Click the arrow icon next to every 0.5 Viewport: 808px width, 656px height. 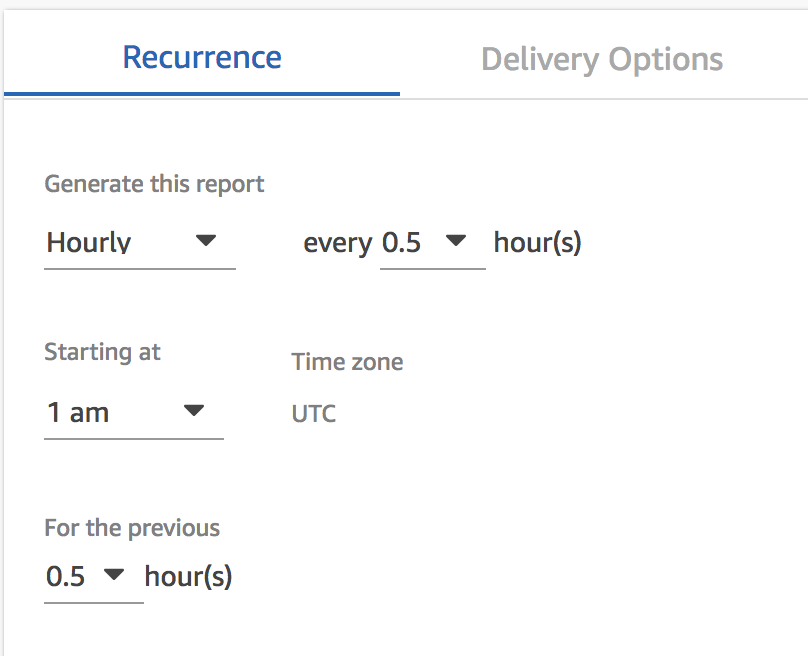point(456,240)
